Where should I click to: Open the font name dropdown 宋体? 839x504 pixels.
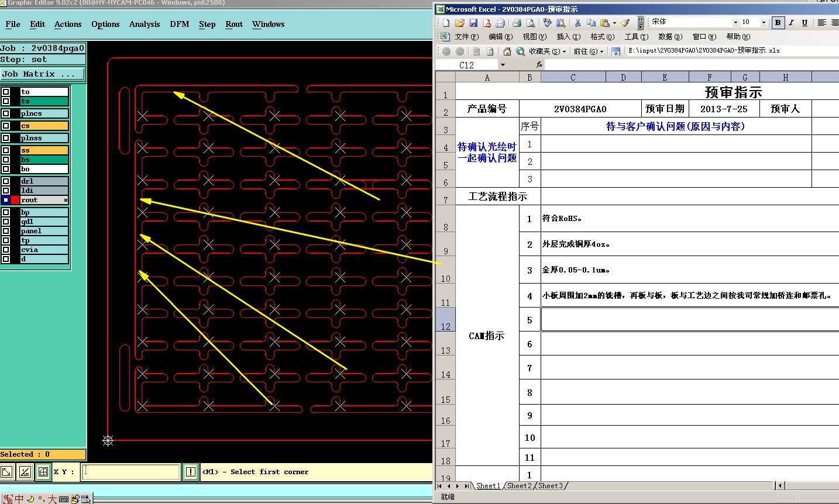[x=735, y=23]
